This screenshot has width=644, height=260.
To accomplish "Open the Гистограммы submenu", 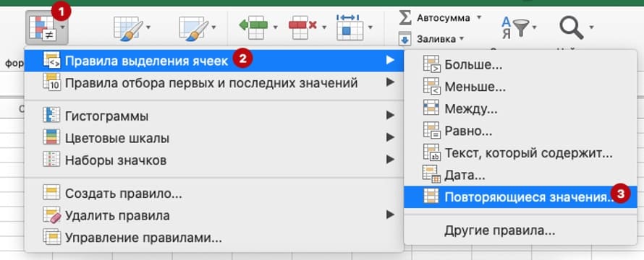I will point(214,116).
